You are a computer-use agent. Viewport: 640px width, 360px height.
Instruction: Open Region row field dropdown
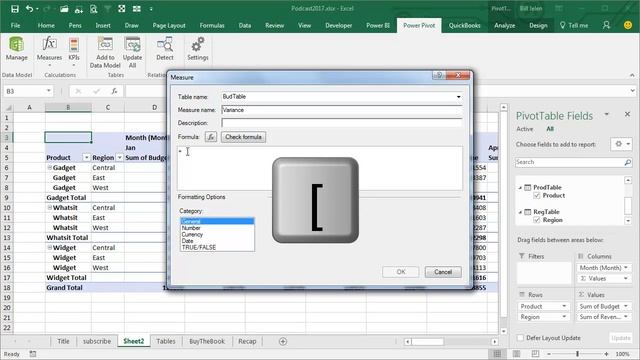pos(564,317)
